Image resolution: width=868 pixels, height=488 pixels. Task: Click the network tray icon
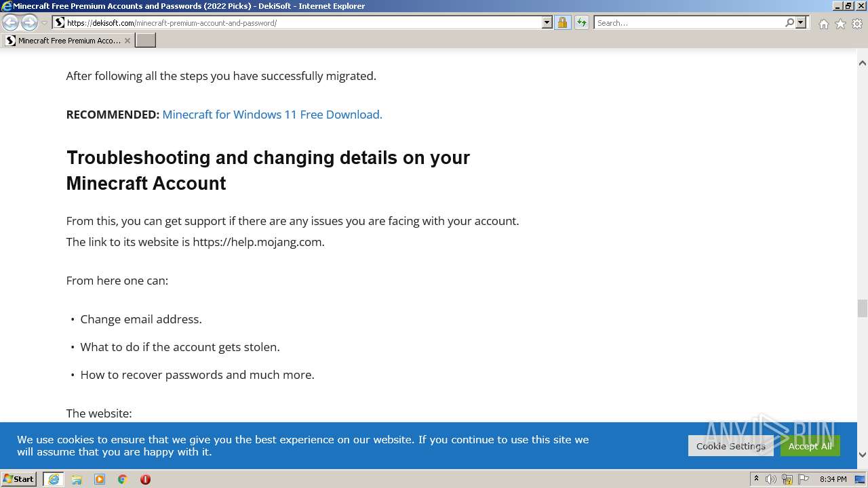pos(787,479)
